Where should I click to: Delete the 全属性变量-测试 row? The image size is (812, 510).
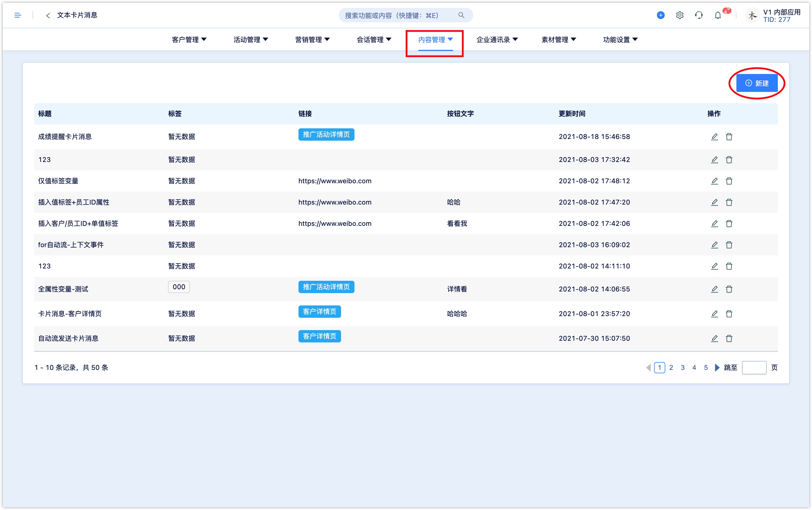(729, 289)
